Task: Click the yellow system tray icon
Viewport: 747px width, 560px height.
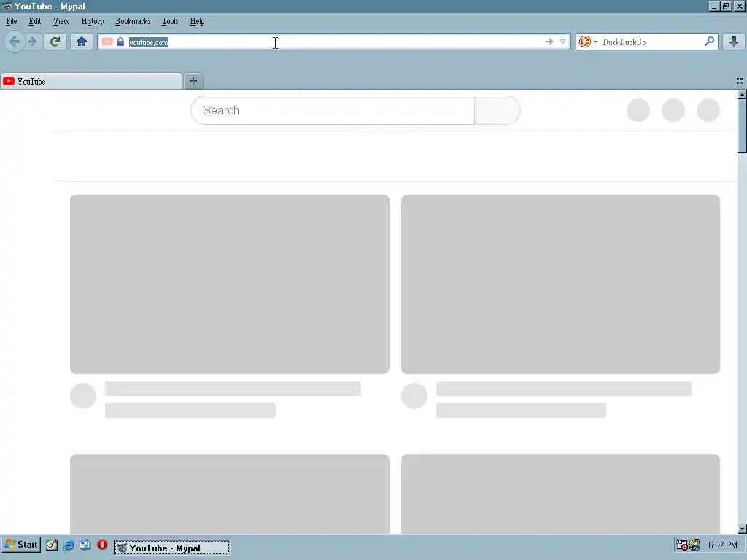Action: pyautogui.click(x=694, y=544)
